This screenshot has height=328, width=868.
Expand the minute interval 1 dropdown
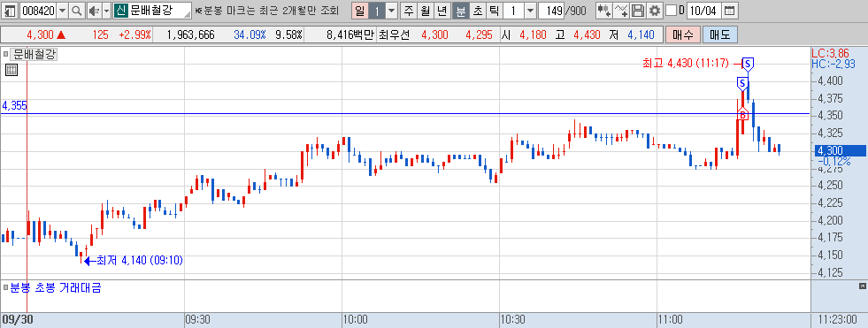[x=530, y=11]
